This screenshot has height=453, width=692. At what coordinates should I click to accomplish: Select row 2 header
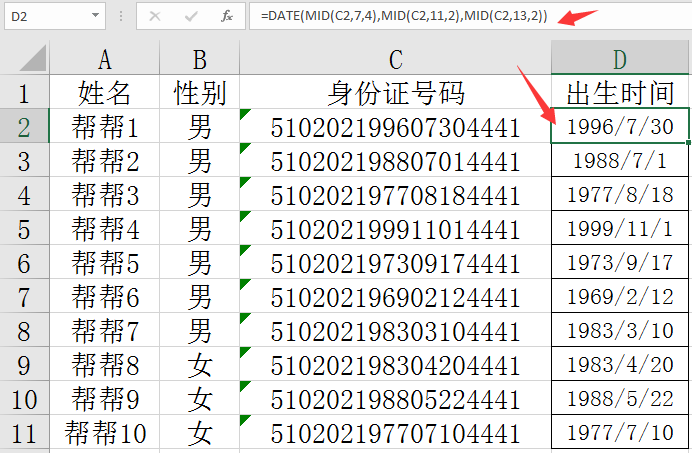(24, 126)
